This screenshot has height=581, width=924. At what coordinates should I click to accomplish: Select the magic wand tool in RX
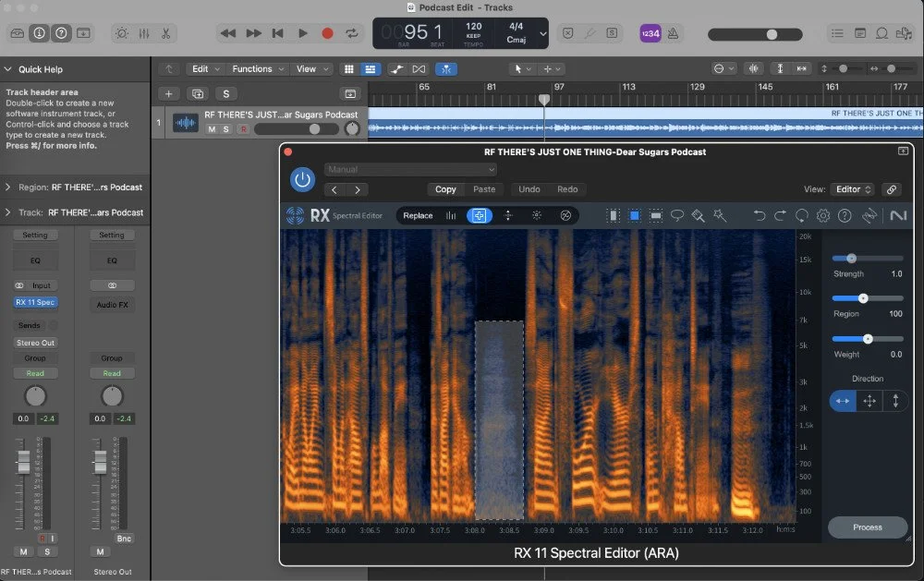click(x=722, y=215)
